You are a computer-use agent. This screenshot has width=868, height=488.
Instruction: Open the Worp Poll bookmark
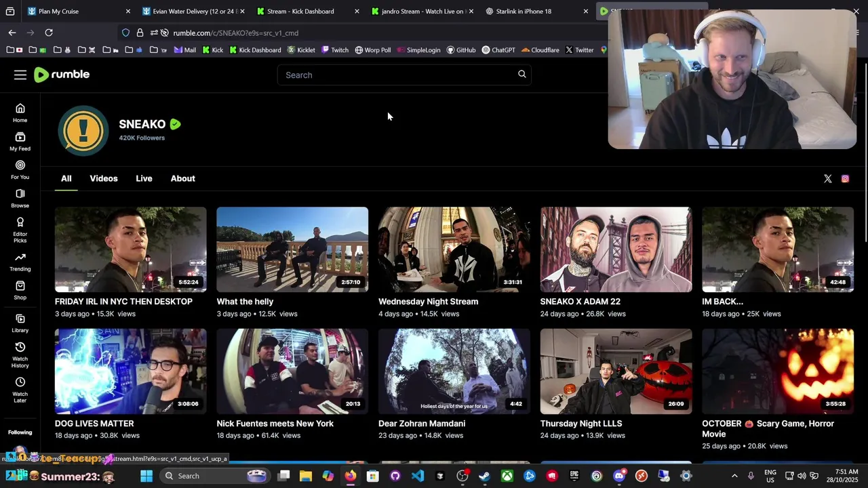[x=373, y=49]
